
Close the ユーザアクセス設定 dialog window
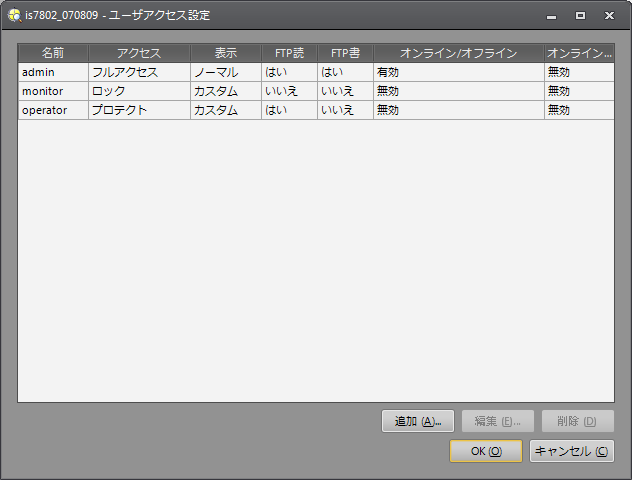coord(609,16)
